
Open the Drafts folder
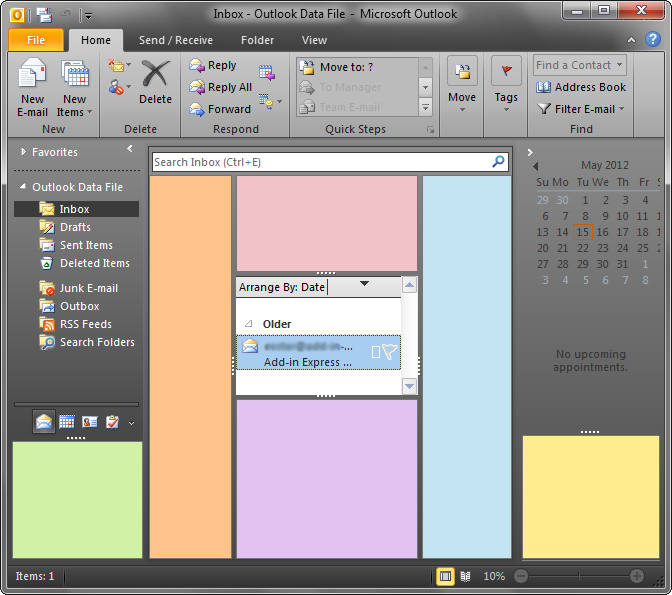point(65,227)
